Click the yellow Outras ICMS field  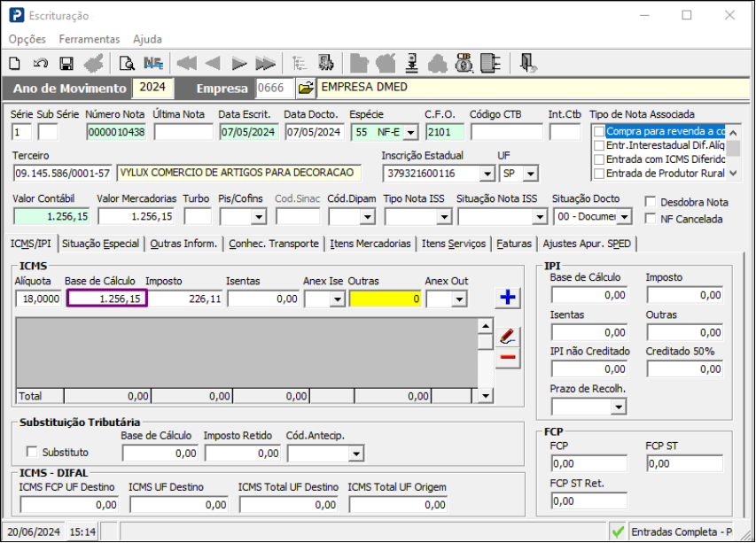(385, 299)
